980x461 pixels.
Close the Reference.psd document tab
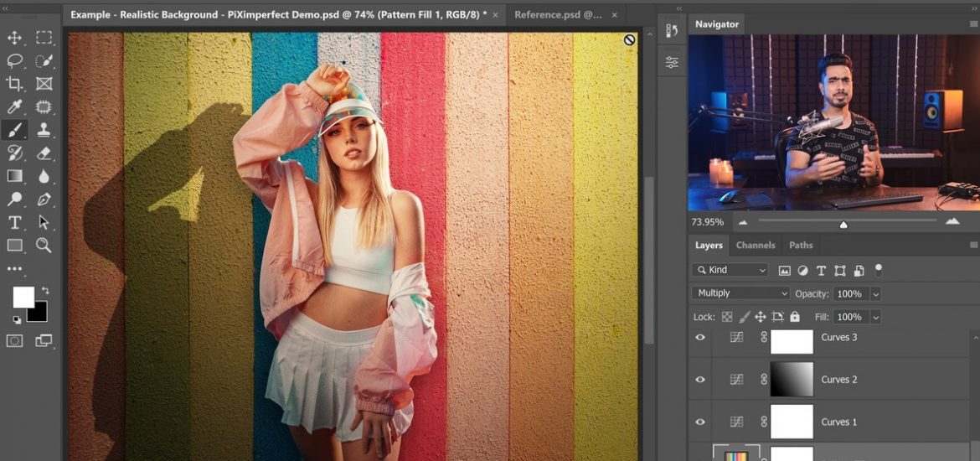[x=614, y=15]
